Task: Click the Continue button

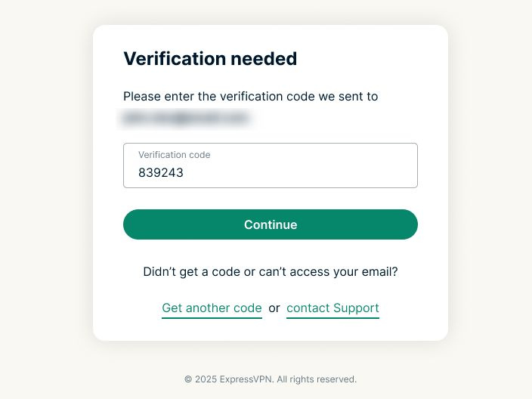Action: (x=271, y=224)
